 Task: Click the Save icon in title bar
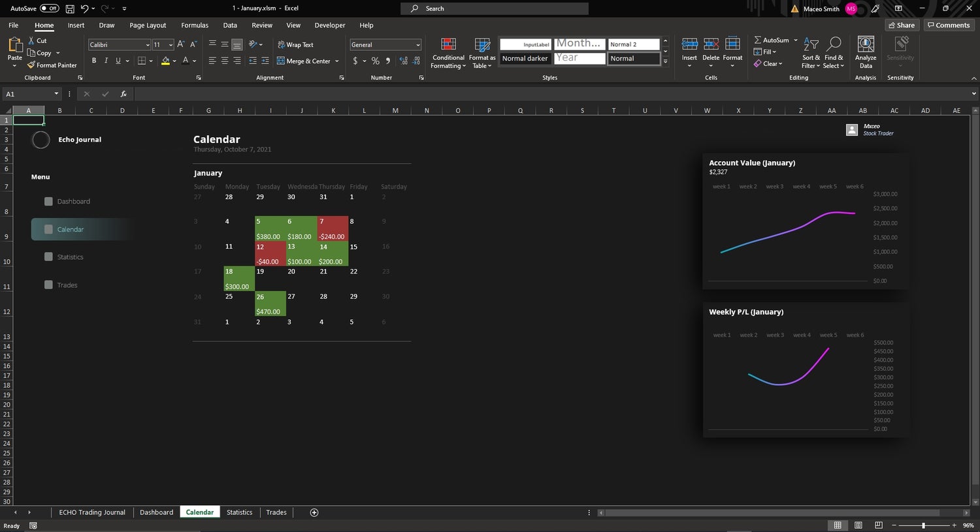click(70, 8)
